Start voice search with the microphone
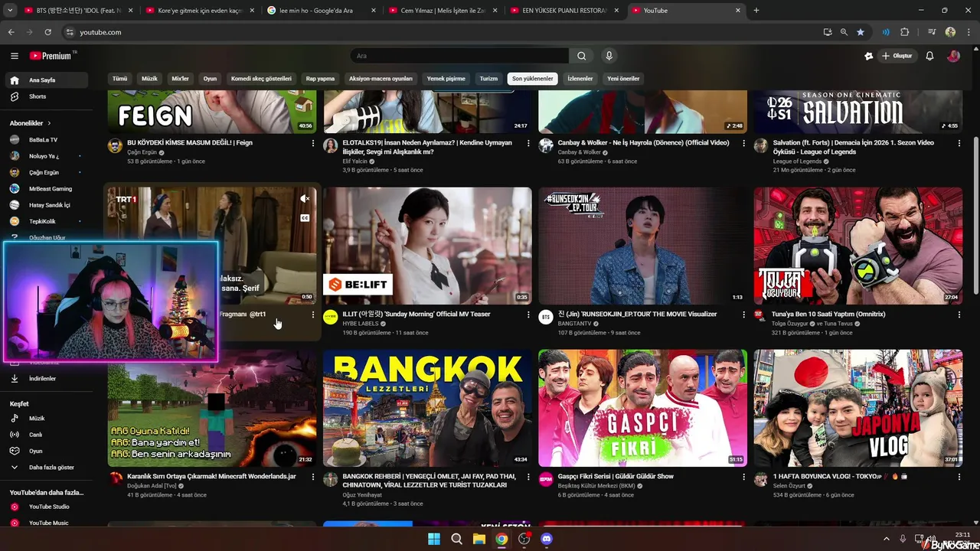Viewport: 980px width, 551px height. (609, 56)
